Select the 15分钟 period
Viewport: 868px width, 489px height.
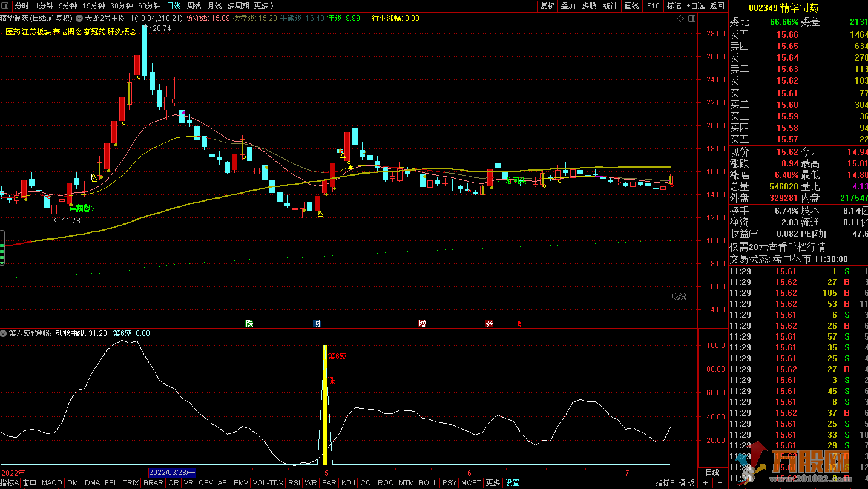[x=93, y=5]
